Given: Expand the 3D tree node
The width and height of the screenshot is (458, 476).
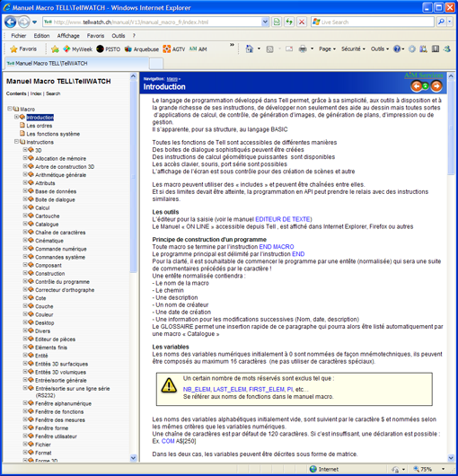Looking at the screenshot, I should (x=25, y=150).
